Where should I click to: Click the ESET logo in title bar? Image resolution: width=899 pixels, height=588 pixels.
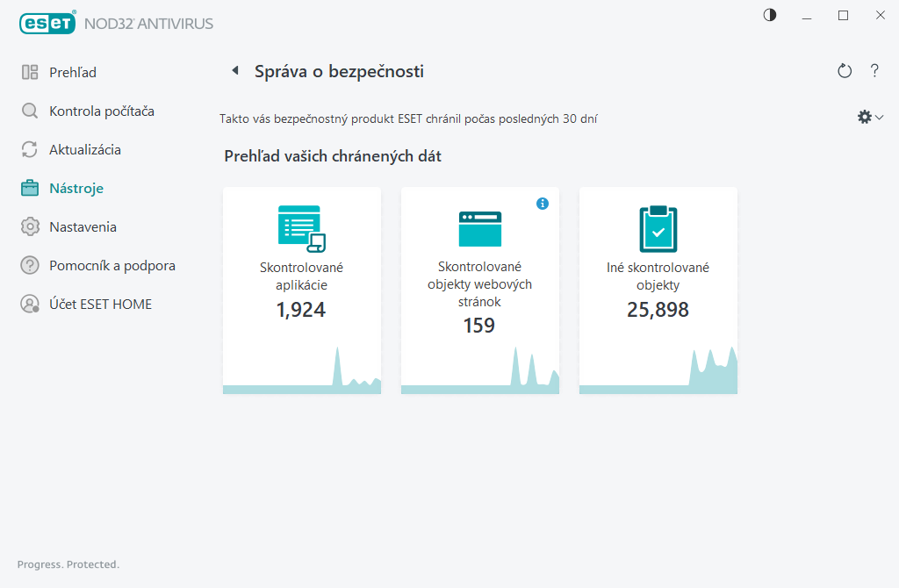coord(47,23)
